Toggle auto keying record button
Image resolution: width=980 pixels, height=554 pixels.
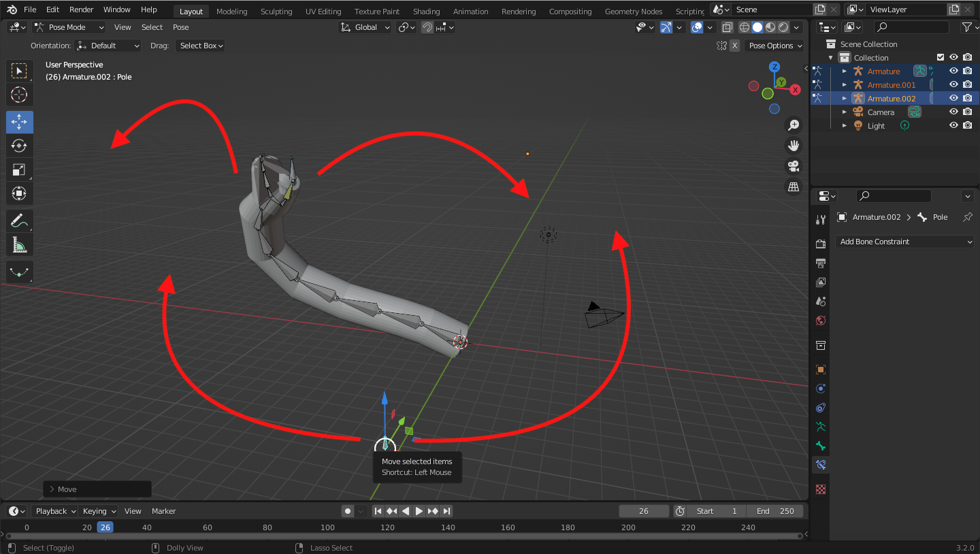click(x=348, y=511)
